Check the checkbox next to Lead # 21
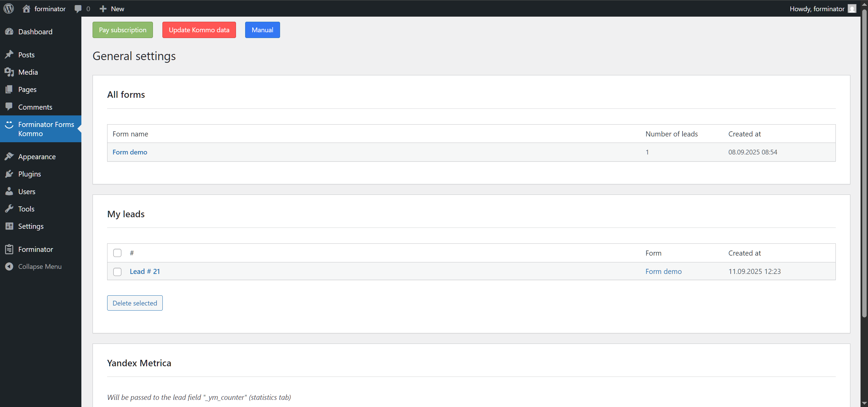Screen dimensions: 868x407 pyautogui.click(x=117, y=272)
